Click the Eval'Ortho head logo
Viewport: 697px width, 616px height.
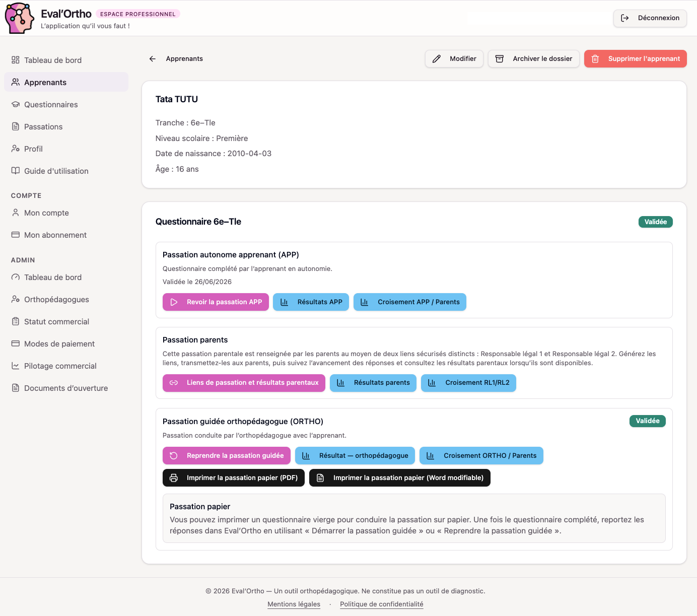[19, 18]
